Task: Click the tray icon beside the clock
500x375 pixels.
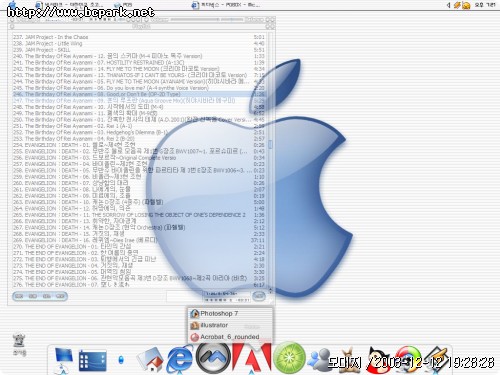Action: pyautogui.click(x=466, y=5)
